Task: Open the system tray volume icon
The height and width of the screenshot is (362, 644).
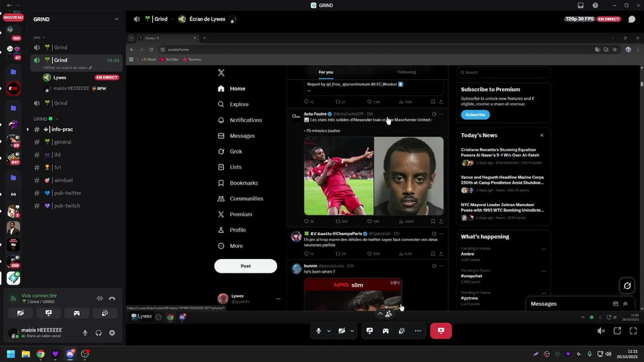Action: [609, 354]
